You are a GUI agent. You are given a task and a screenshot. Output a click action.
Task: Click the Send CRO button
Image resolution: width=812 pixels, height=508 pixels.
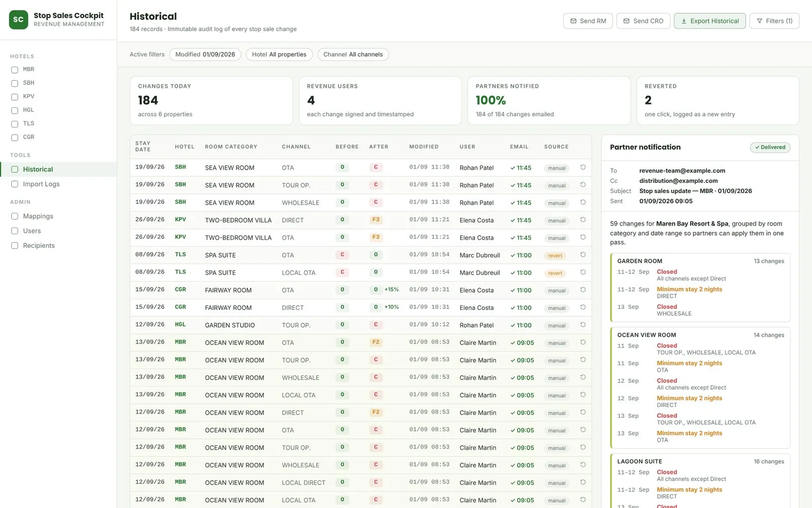click(643, 21)
